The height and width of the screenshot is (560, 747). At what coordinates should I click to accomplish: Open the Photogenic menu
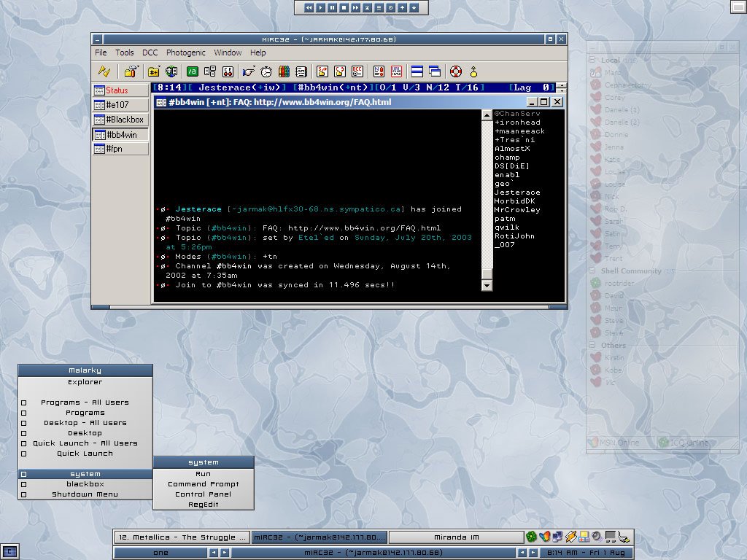(x=186, y=52)
